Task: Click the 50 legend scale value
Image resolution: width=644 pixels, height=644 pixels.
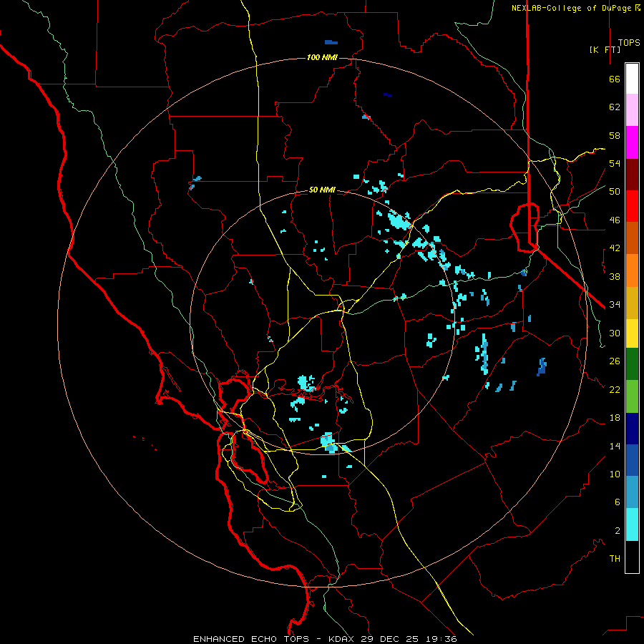Action: (615, 192)
